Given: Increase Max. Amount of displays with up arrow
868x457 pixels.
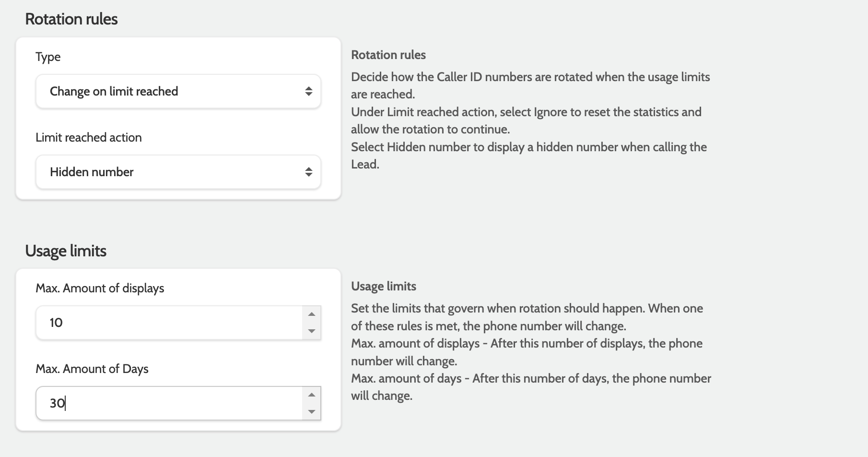Looking at the screenshot, I should coord(312,314).
